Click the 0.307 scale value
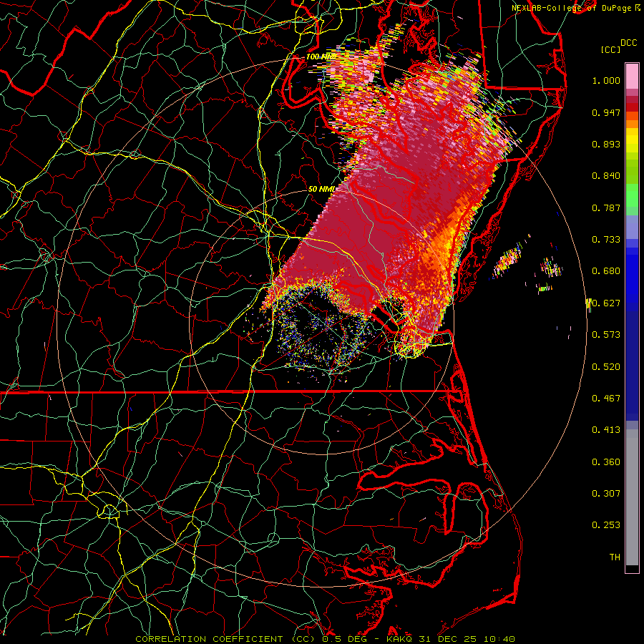Viewport: 644px width, 644px height. [606, 494]
